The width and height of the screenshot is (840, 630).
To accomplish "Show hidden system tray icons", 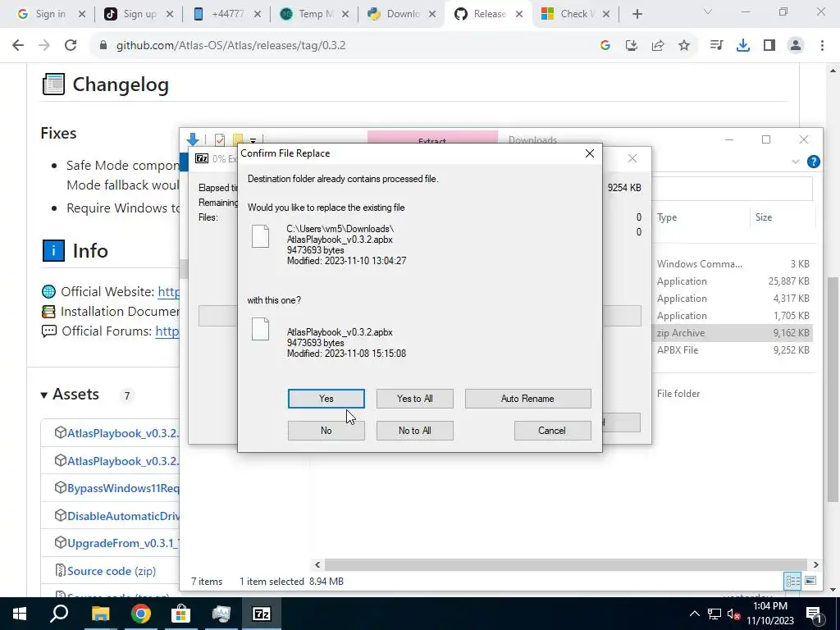I will click(694, 614).
